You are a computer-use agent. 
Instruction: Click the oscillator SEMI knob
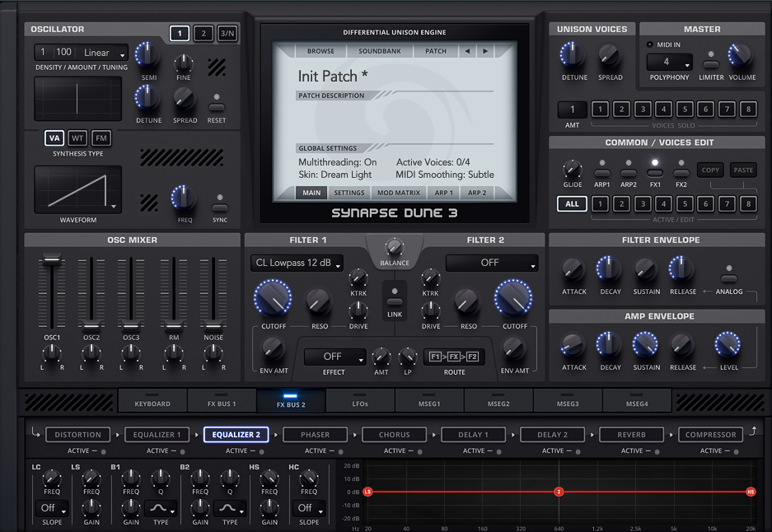147,55
